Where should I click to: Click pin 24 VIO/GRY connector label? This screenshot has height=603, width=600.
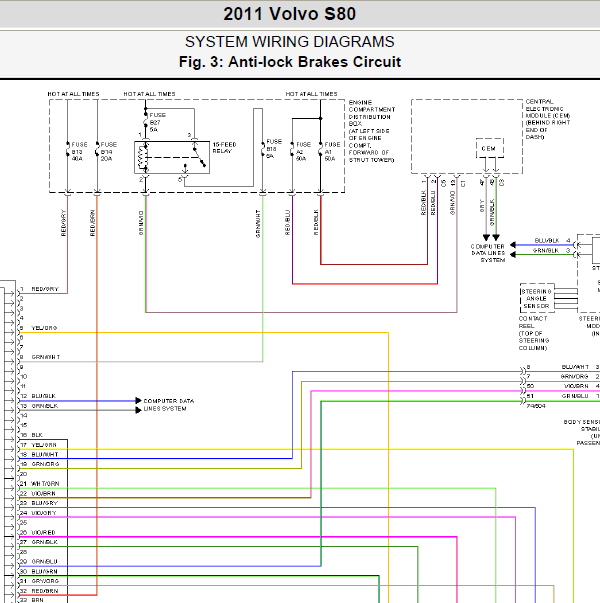(x=44, y=513)
